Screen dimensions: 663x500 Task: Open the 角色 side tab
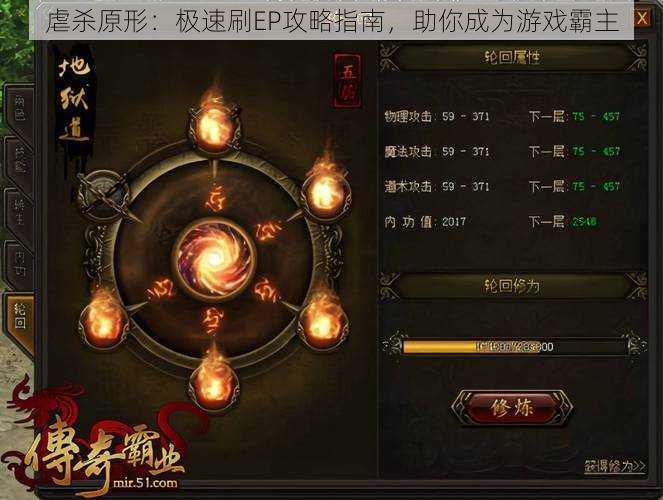coord(19,109)
